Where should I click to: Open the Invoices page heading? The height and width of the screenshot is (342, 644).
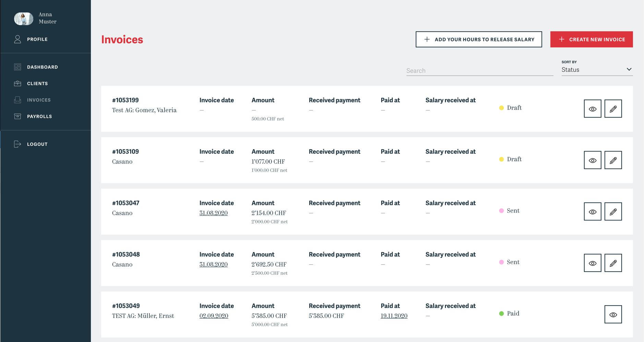point(122,39)
